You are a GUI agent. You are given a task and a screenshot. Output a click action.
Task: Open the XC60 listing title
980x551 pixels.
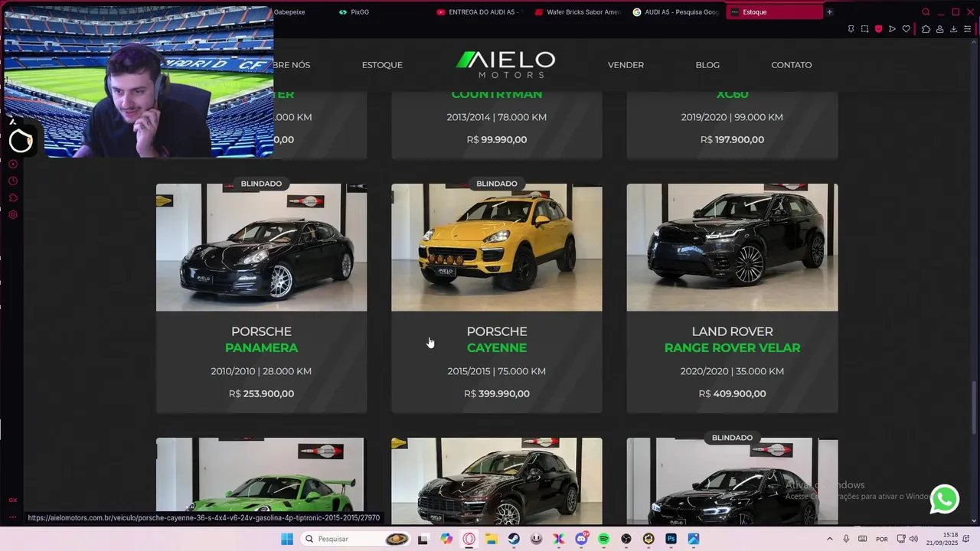coord(732,94)
